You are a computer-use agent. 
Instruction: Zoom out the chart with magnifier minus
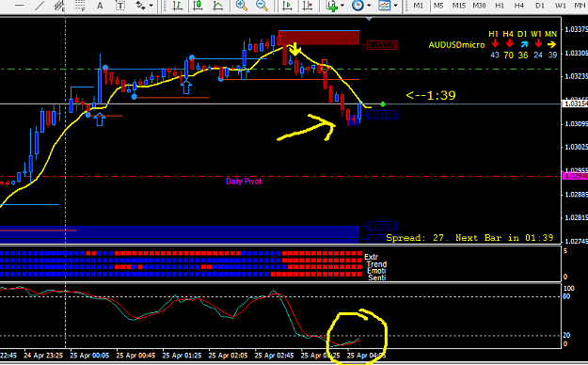pyautogui.click(x=262, y=6)
